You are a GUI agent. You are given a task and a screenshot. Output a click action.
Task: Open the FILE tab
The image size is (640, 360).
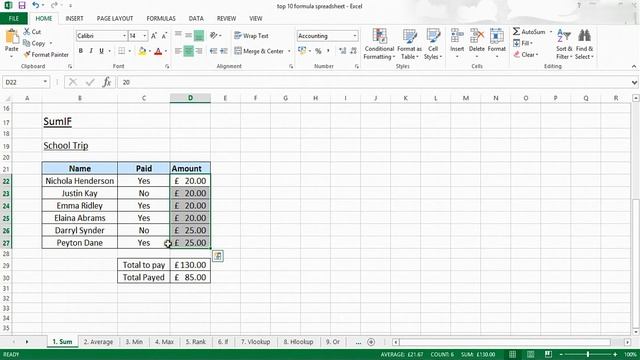click(x=13, y=18)
